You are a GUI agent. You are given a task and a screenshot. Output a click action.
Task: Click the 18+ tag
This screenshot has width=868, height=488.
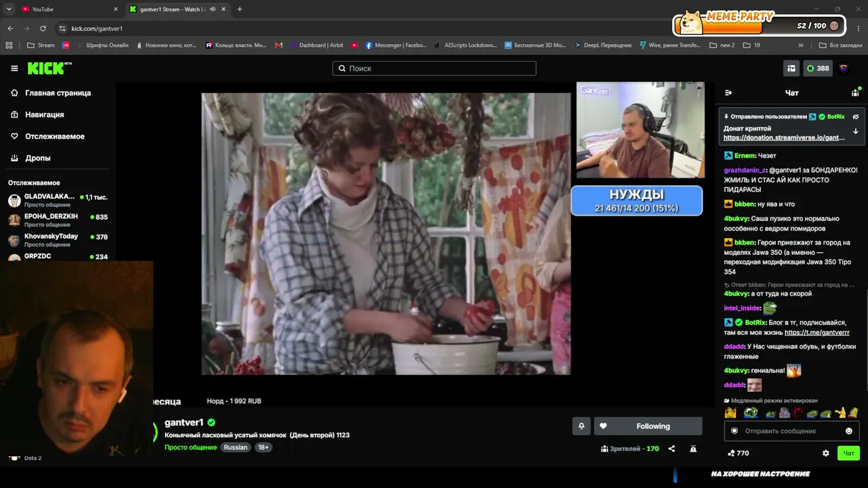coord(263,447)
